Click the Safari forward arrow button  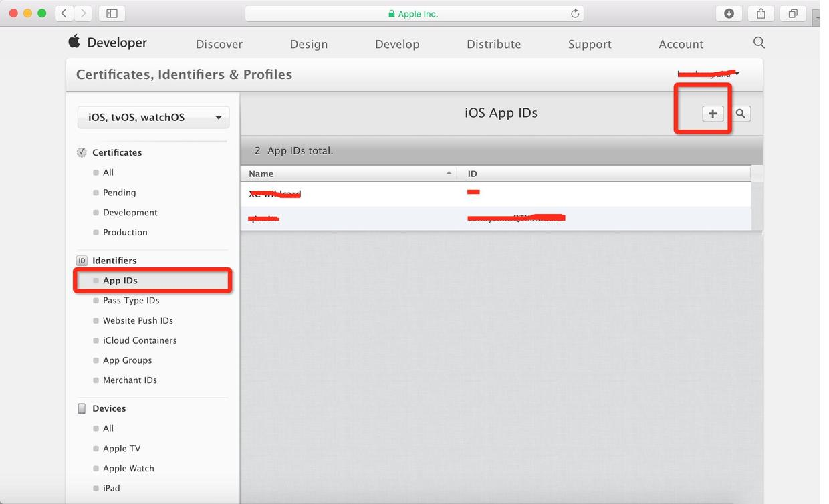pyautogui.click(x=83, y=13)
